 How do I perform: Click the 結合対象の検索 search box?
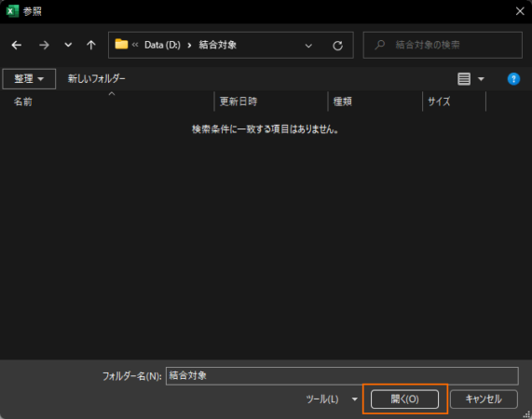443,45
